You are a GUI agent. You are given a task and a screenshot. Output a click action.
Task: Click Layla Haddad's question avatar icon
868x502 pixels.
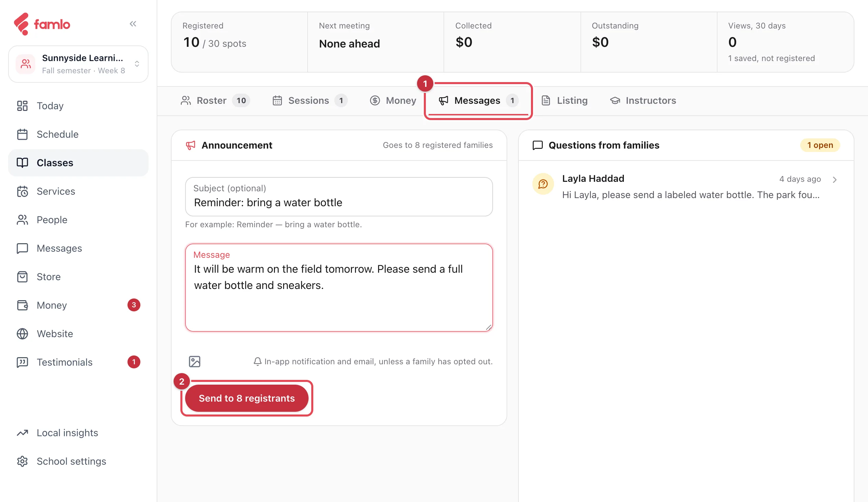tap(543, 184)
